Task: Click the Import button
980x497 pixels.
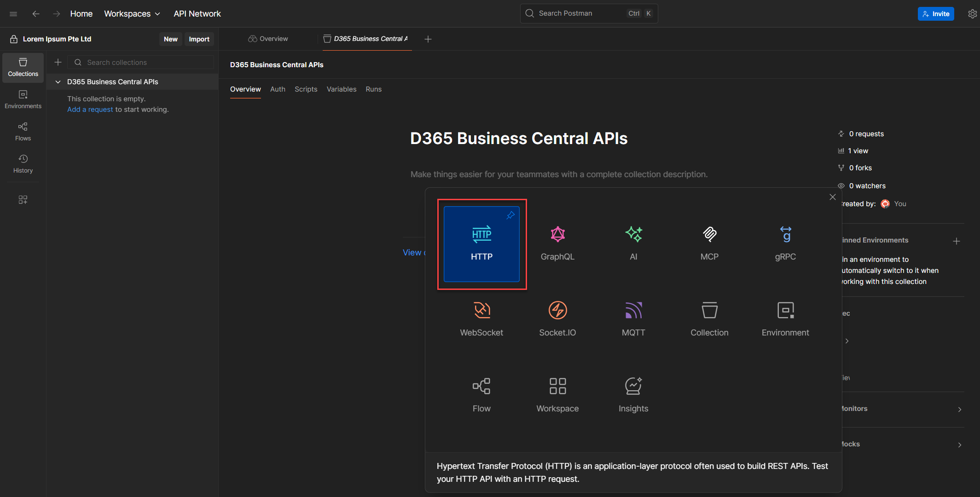Action: tap(199, 39)
